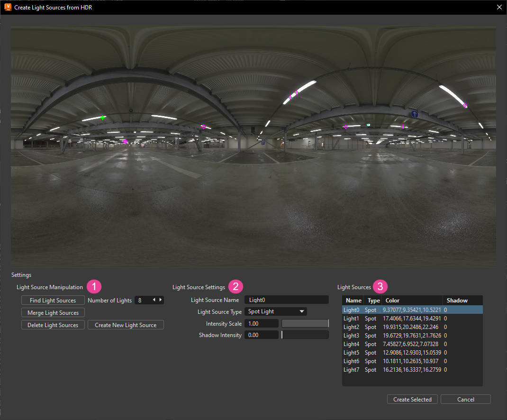Select the green light marker in the panorama
The width and height of the screenshot is (507, 420).
tap(103, 117)
